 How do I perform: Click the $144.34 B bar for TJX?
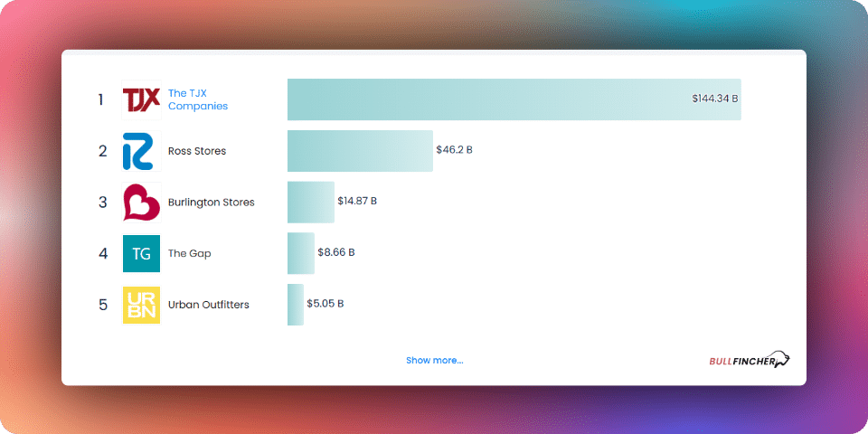point(514,99)
